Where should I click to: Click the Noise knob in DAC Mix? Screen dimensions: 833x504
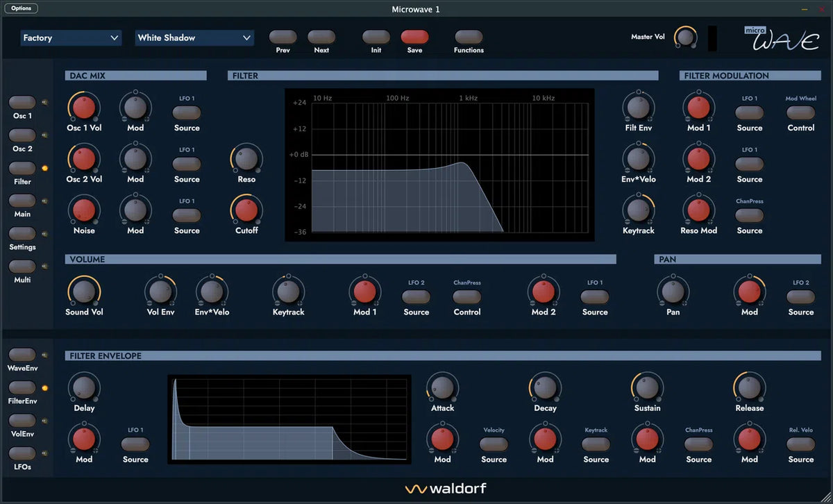click(x=83, y=210)
